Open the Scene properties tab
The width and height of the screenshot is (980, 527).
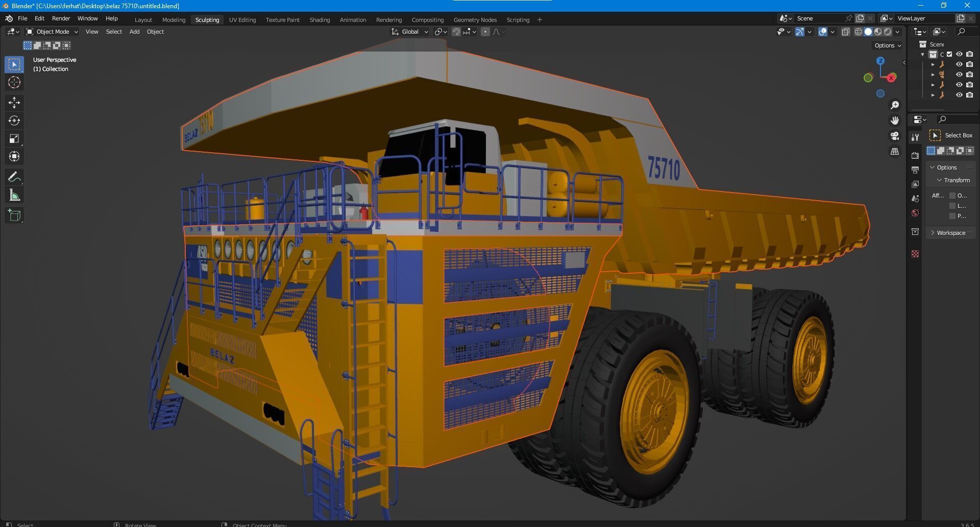[x=915, y=199]
